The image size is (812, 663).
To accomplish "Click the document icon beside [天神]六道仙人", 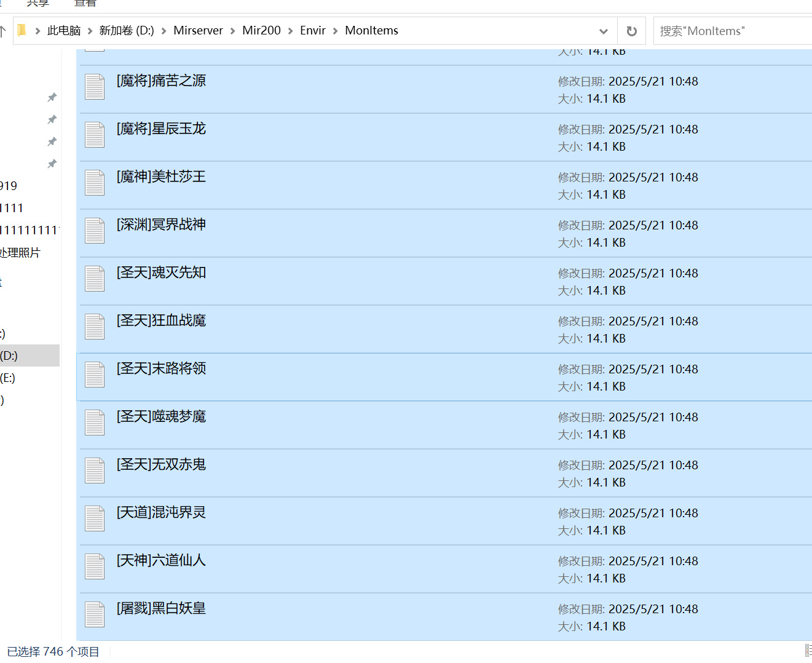I will point(95,566).
